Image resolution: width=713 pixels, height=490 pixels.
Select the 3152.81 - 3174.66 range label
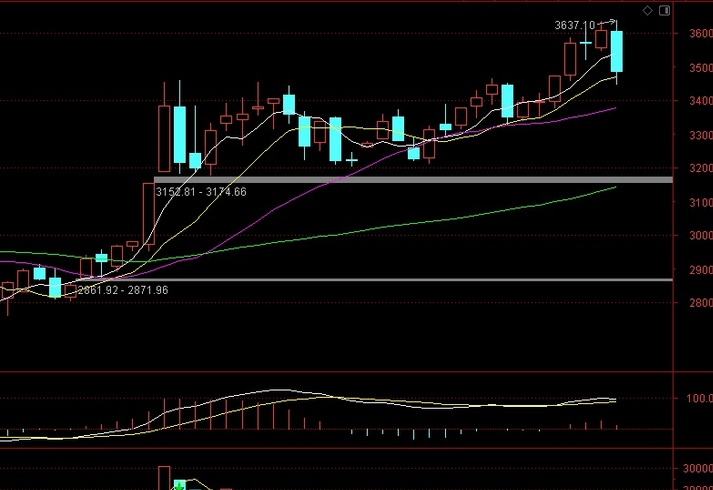pyautogui.click(x=201, y=192)
